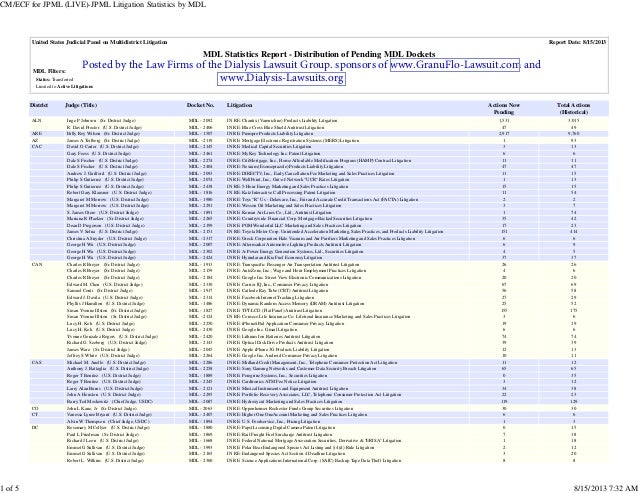638x493 pixels.
Task: Click the Cardtronics ATM Fee Notice Litigation row
Action: (x=319, y=382)
